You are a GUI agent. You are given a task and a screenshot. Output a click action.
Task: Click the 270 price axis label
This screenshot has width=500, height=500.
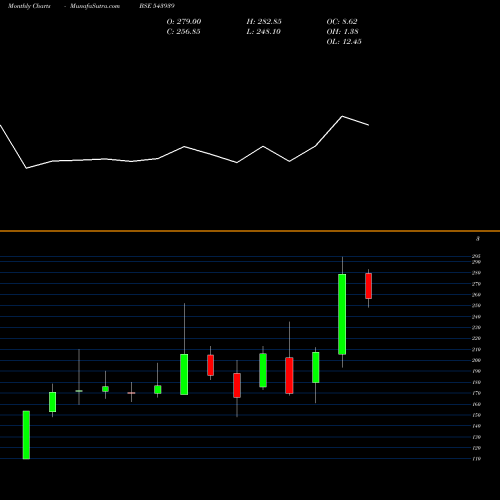(x=476, y=284)
